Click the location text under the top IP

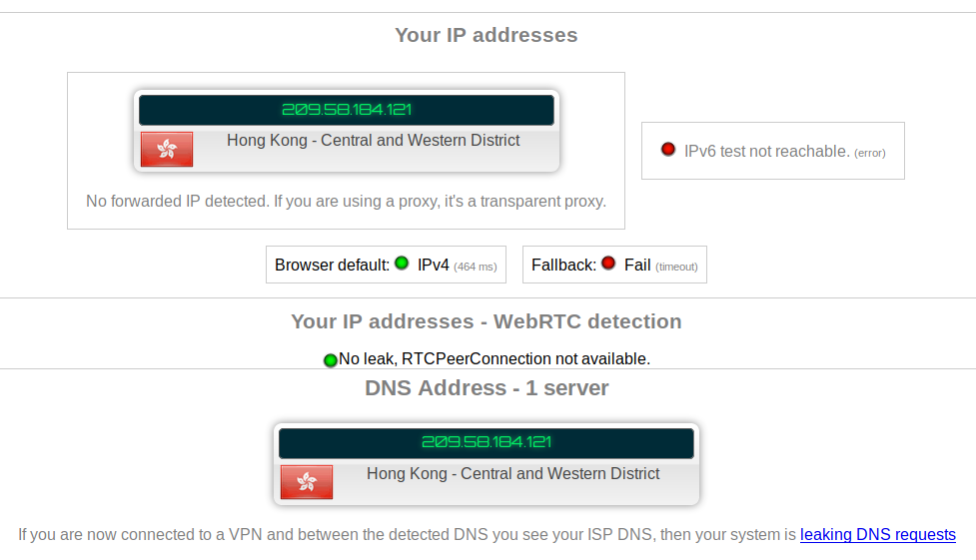click(x=373, y=141)
